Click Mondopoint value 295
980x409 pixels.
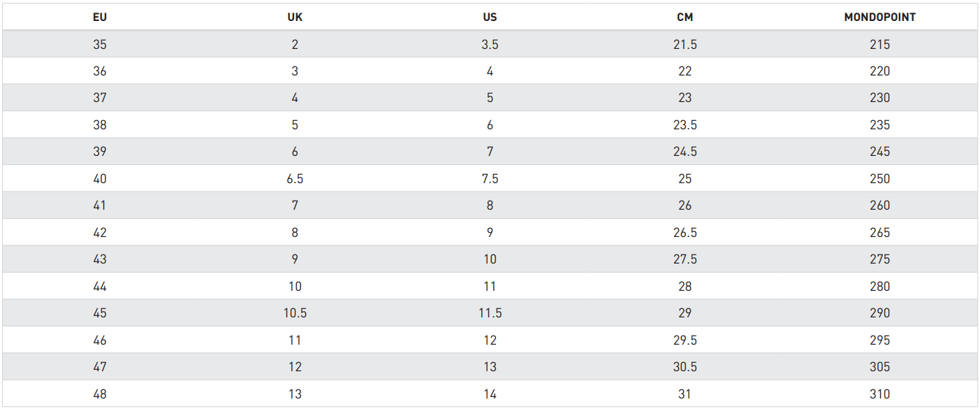(x=880, y=340)
